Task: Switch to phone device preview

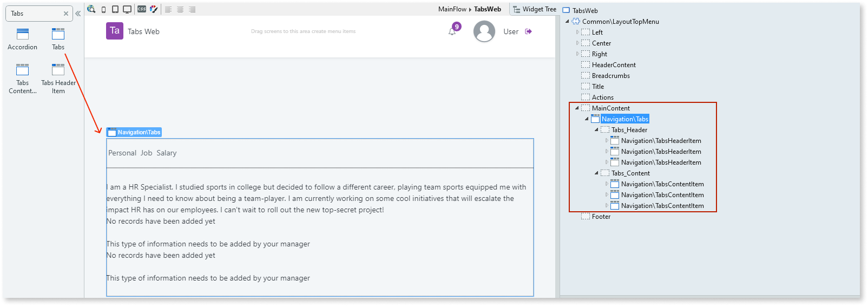Action: point(103,9)
